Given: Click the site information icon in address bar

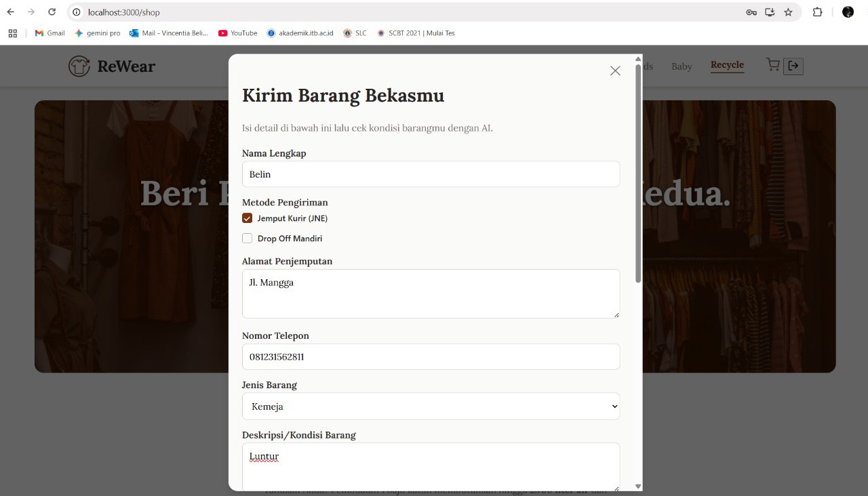Looking at the screenshot, I should pos(77,12).
